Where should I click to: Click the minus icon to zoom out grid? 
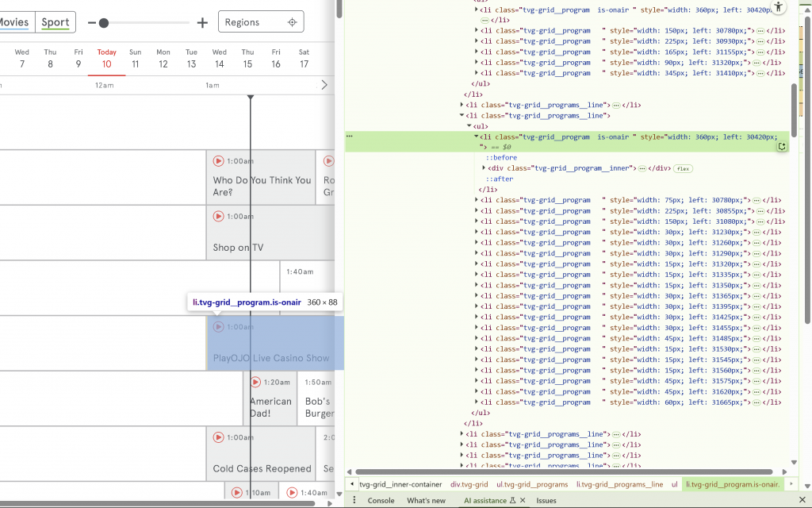click(x=92, y=23)
